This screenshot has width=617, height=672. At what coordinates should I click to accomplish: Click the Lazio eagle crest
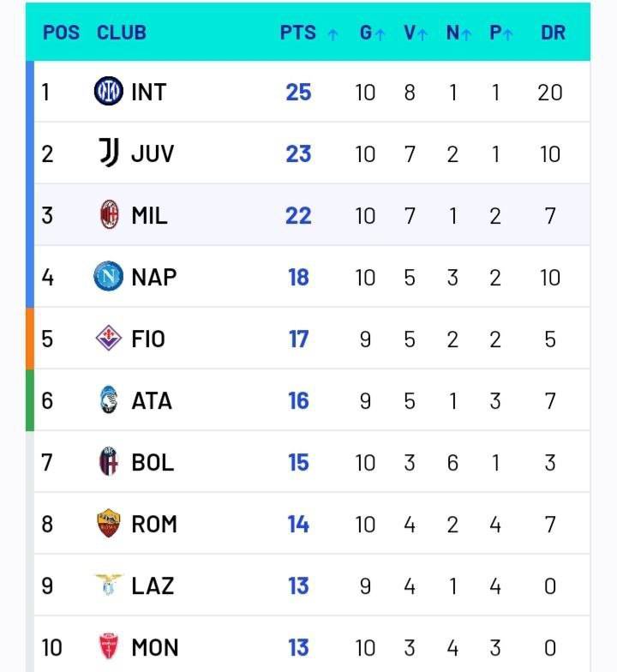click(109, 585)
